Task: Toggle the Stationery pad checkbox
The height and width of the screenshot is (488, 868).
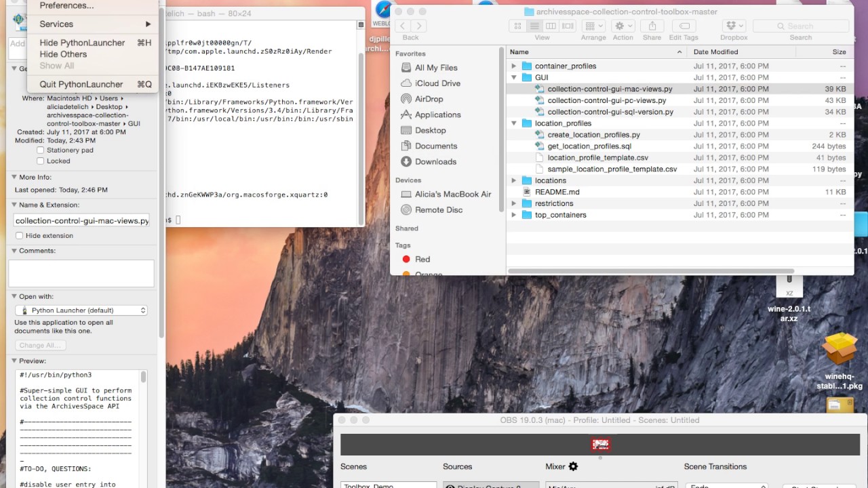Action: point(41,150)
